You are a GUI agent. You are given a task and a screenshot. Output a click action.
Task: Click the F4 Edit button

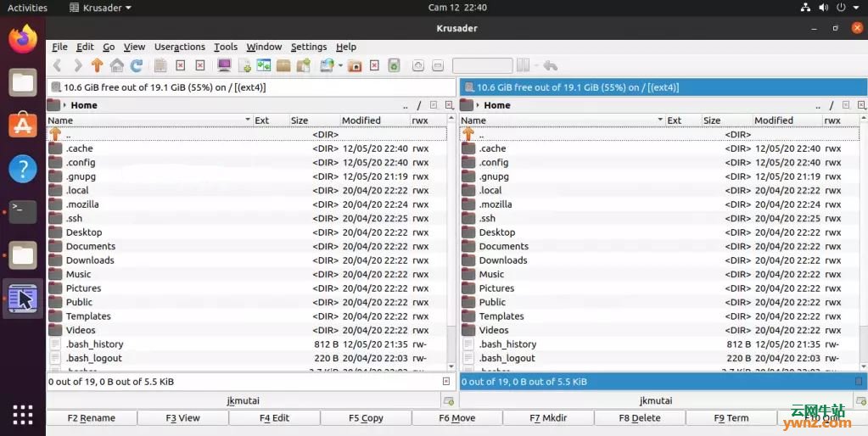(x=275, y=417)
